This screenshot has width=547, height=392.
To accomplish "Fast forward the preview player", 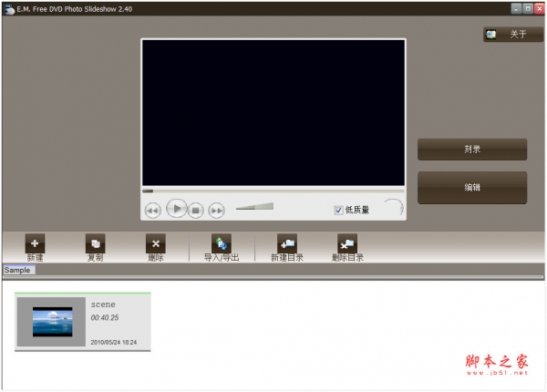I will pyautogui.click(x=216, y=211).
